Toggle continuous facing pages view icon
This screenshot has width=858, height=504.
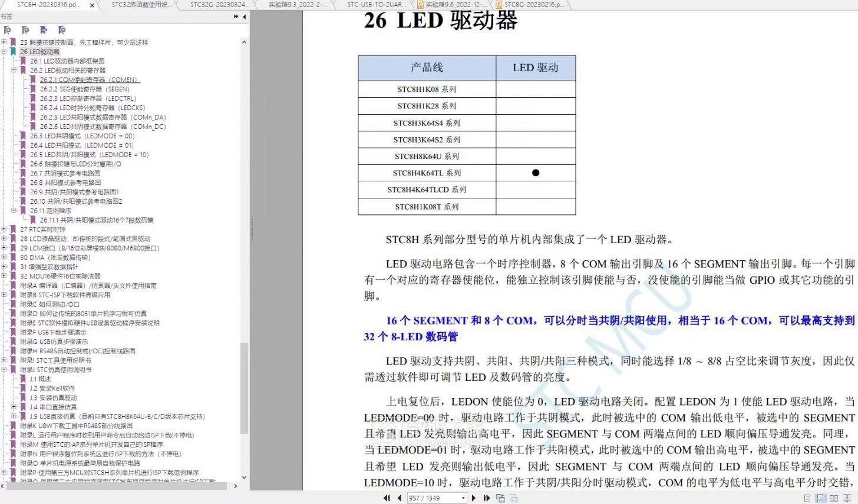click(x=847, y=498)
